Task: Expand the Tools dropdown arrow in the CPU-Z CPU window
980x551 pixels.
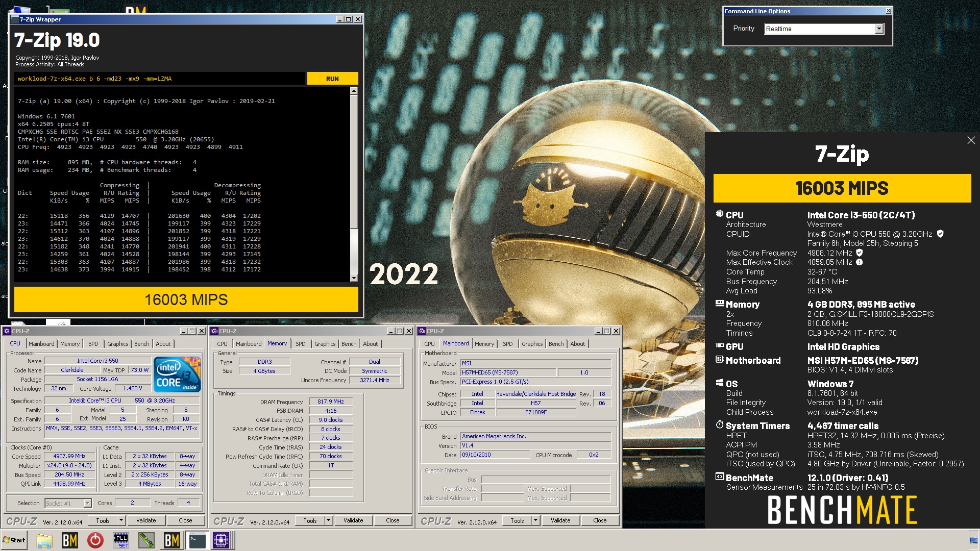Action: tap(121, 520)
